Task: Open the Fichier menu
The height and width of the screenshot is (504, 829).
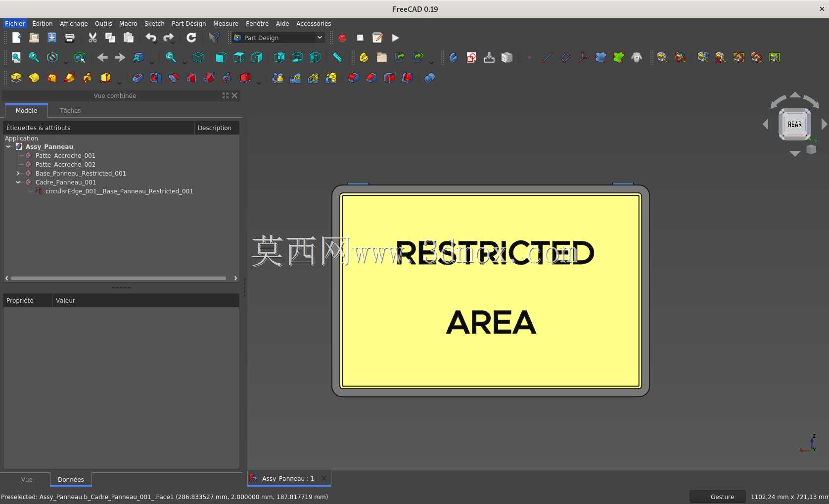Action: coord(15,23)
